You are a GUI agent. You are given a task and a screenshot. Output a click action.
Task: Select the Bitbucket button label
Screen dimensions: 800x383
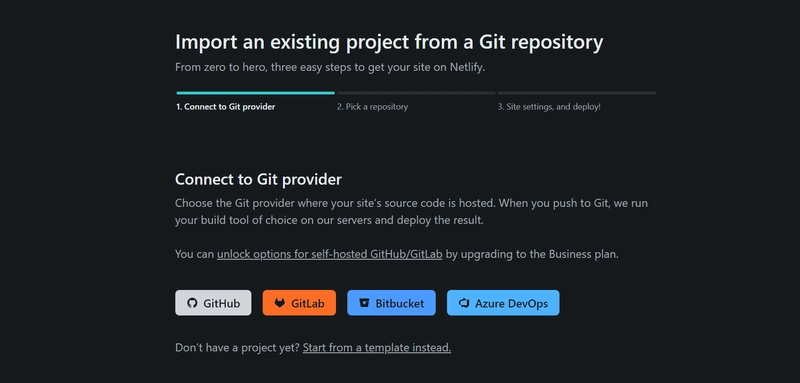click(399, 303)
